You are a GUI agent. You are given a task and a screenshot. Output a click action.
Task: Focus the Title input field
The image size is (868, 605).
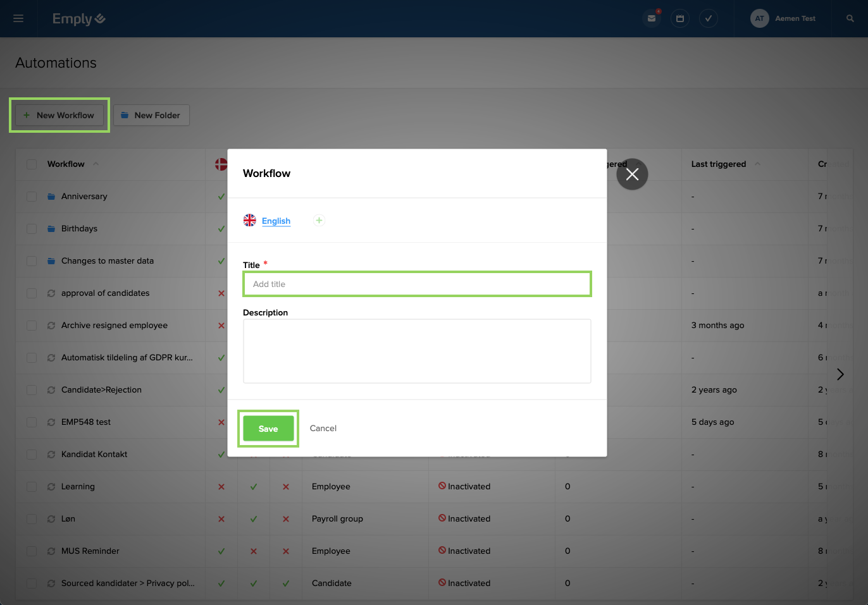(417, 284)
